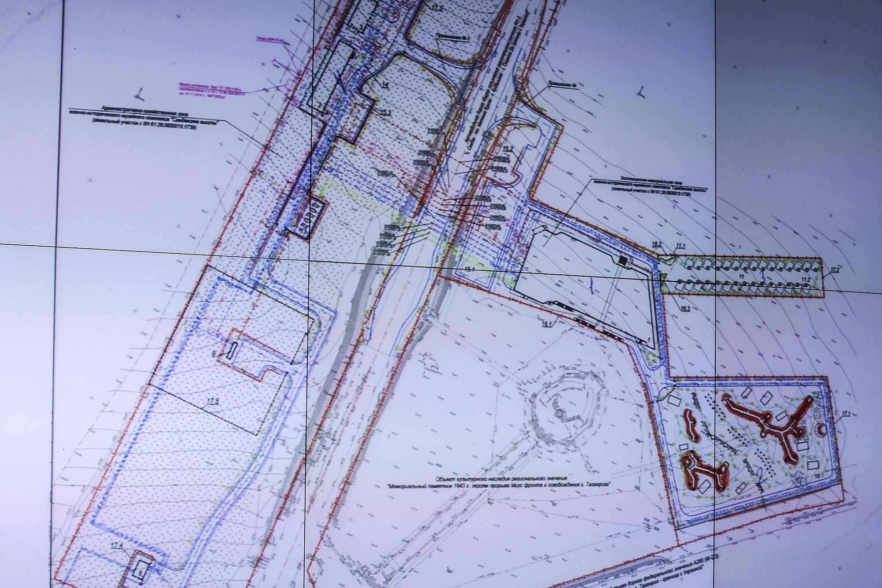Click the plan label "17.2"
882x588 pixels.
coord(834,269)
